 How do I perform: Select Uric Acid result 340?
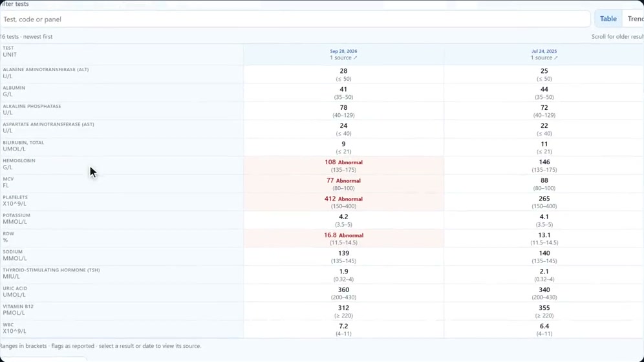pyautogui.click(x=544, y=290)
